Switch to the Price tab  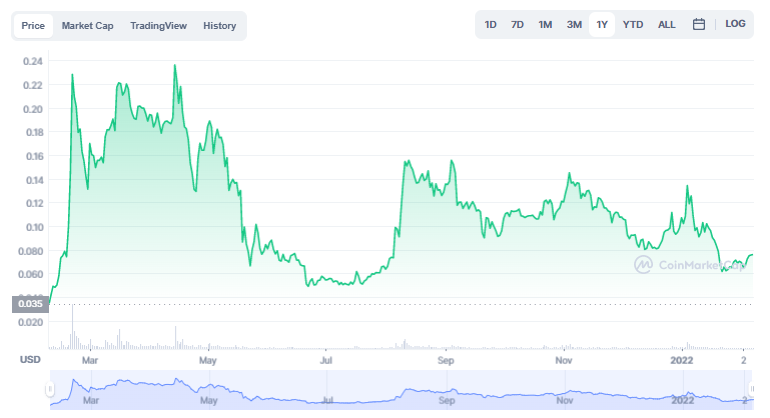[x=33, y=26]
